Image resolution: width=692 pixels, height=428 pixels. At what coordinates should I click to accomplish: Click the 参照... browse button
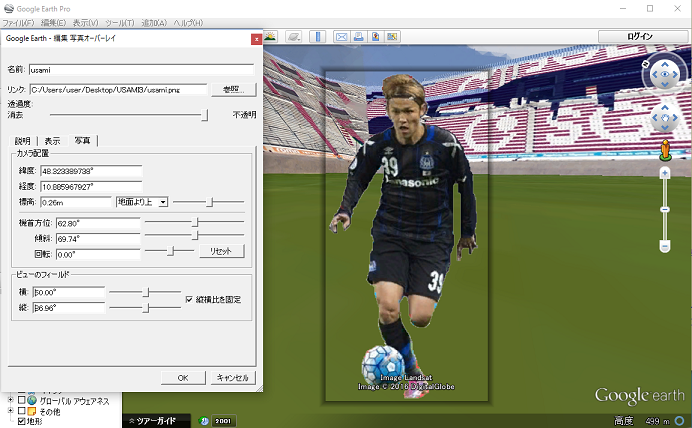point(233,90)
